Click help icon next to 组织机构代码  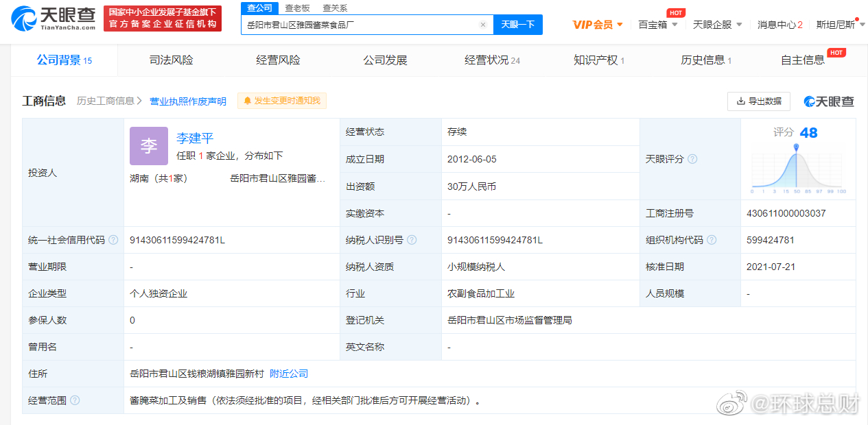pos(712,240)
